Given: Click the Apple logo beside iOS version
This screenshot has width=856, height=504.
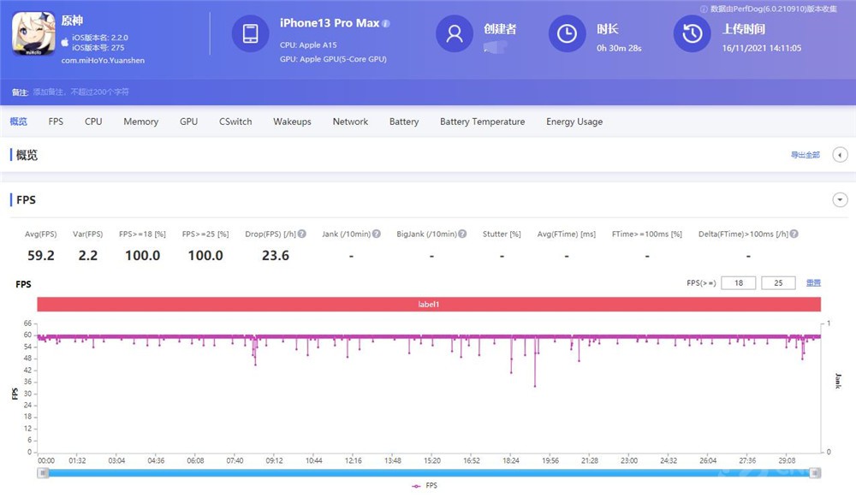Looking at the screenshot, I should (65, 42).
